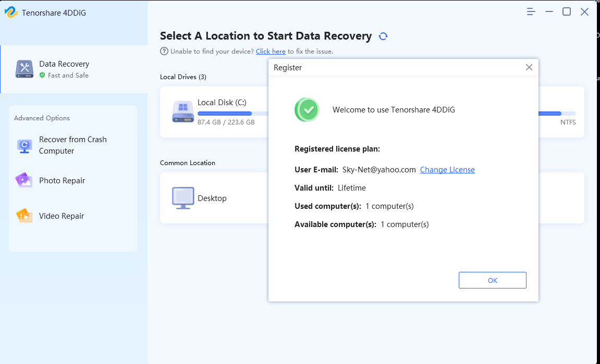The image size is (600, 364).
Task: Click the Advanced Options heading
Action: click(x=42, y=118)
